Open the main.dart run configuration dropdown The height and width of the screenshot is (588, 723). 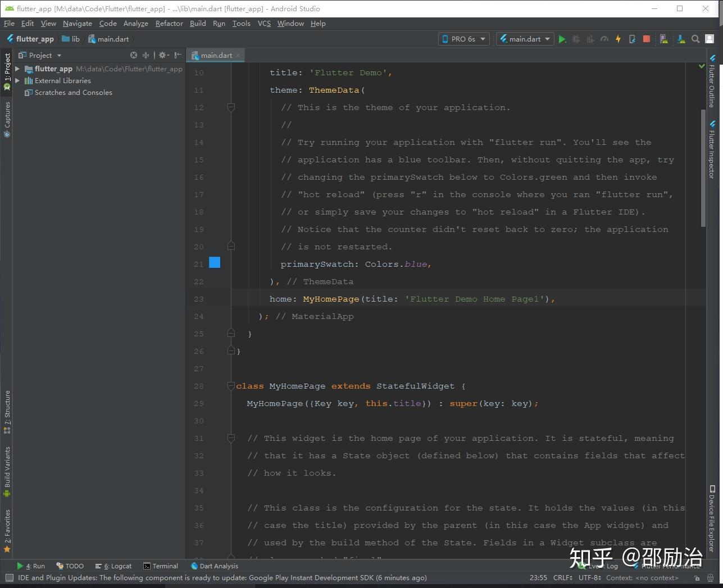coord(525,39)
